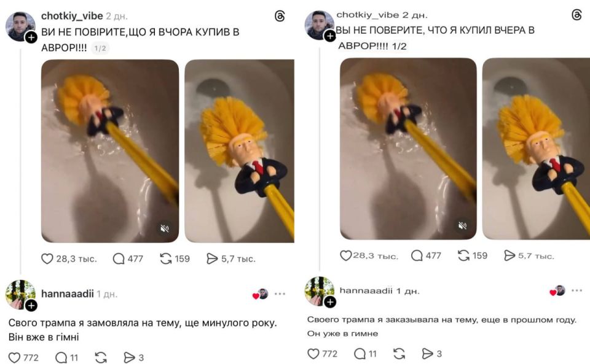Share left post via 5,7 тыс. send icon
590x364 pixels.
click(212, 258)
